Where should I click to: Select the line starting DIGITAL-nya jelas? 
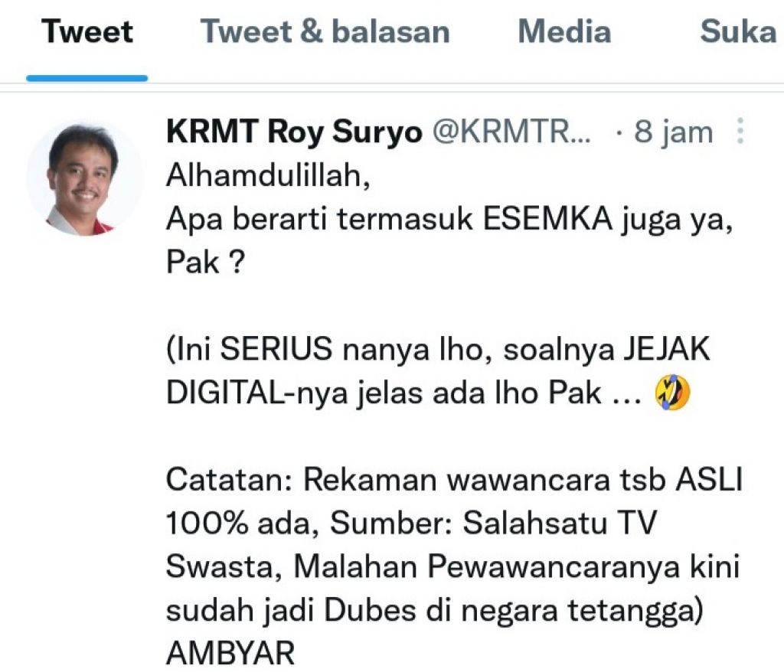tap(403, 393)
